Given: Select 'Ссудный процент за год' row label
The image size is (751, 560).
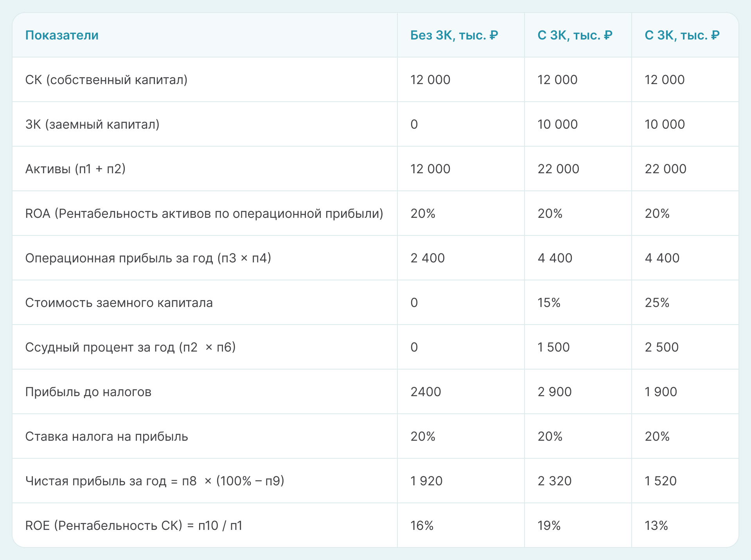Looking at the screenshot, I should pyautogui.click(x=130, y=347).
